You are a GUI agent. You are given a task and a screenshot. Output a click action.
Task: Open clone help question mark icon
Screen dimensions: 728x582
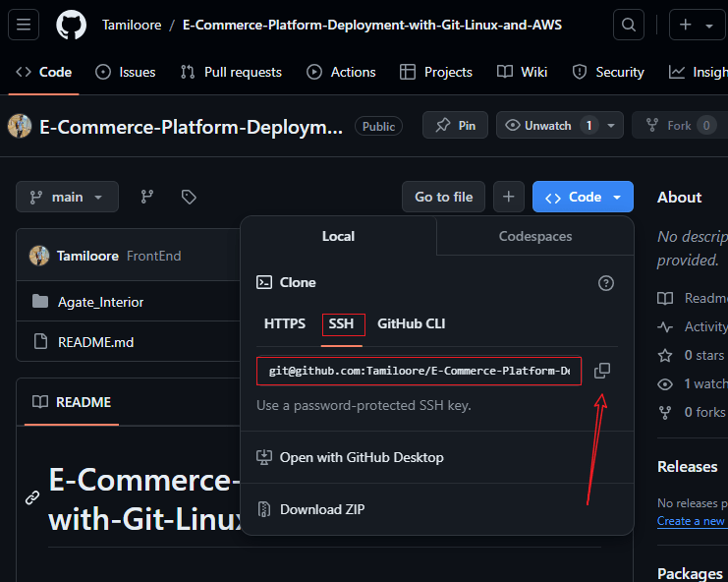tap(606, 283)
